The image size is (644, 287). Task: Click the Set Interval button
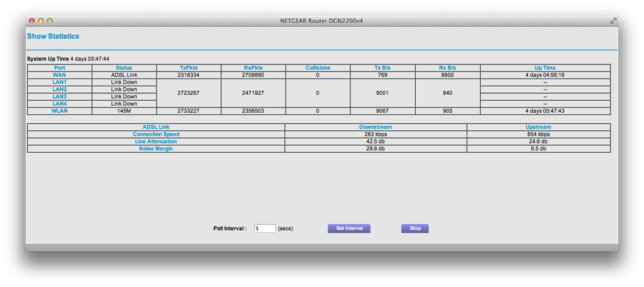pyautogui.click(x=349, y=228)
